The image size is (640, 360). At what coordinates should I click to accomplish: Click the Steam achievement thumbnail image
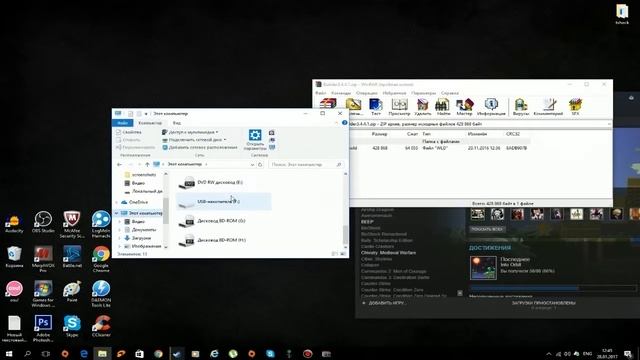[x=483, y=268]
